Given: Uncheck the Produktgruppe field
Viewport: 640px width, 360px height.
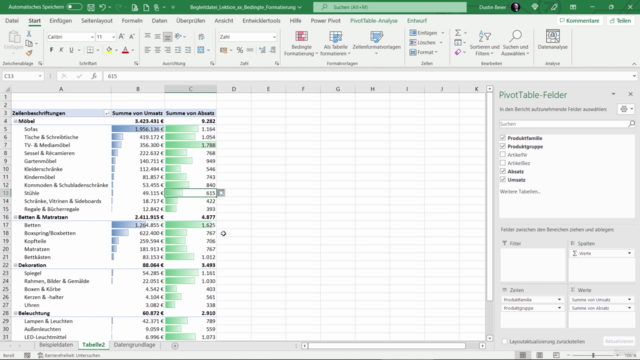Looking at the screenshot, I should click(x=503, y=146).
